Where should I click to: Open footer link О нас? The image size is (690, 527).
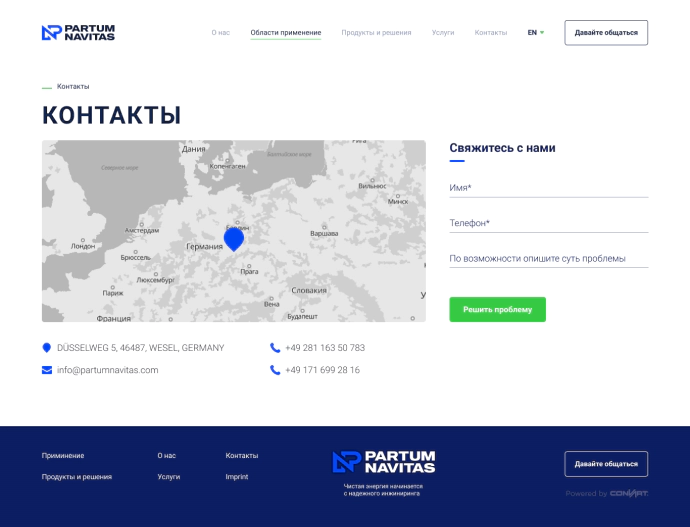click(x=167, y=455)
